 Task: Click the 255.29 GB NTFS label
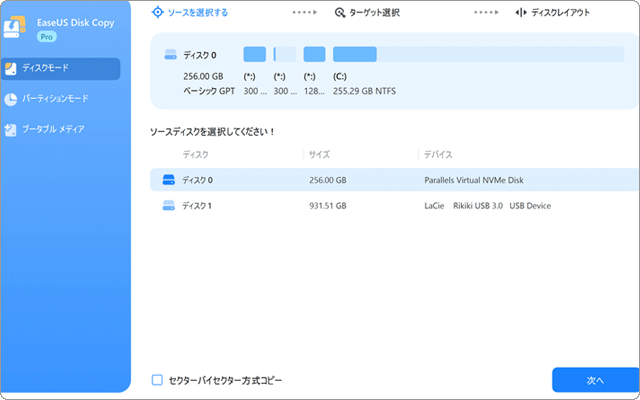click(x=364, y=91)
